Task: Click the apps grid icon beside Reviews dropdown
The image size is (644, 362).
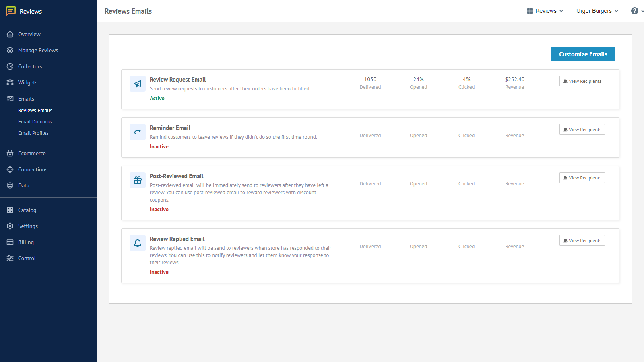Action: coord(530,11)
